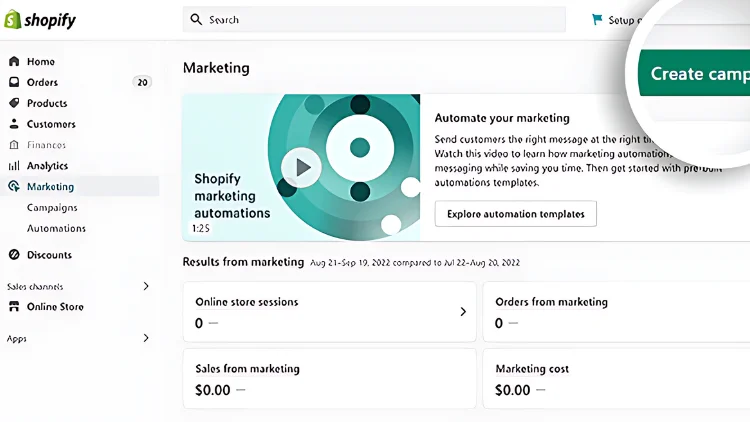750x422 pixels.
Task: Open Online Store sales channel
Action: (55, 307)
